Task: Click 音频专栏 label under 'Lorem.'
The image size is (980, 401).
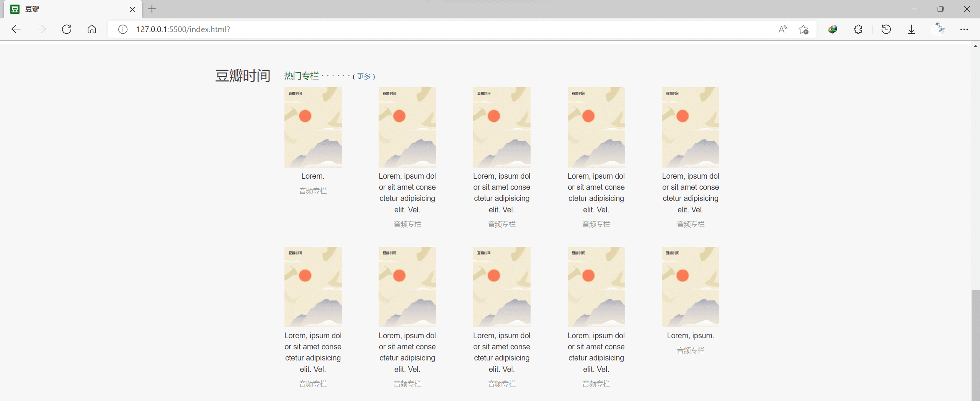Action: pos(313,191)
